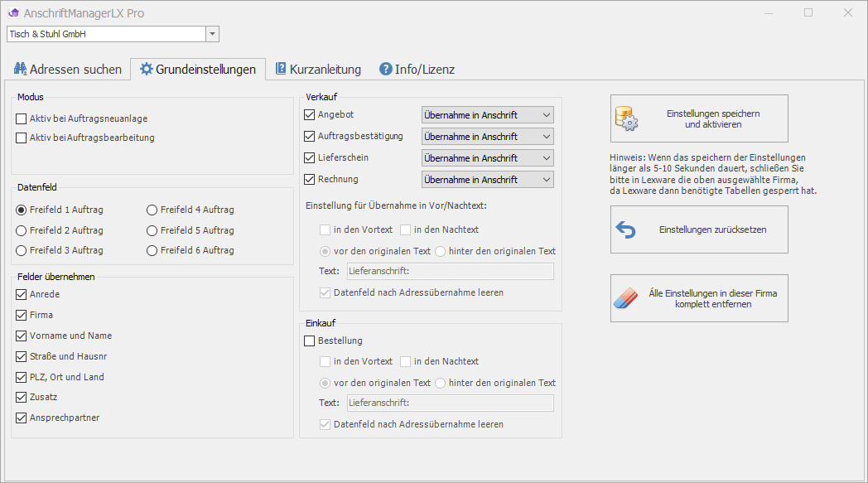Click the eraser icon to remove all settings
Viewport: 868px width, 483px height.
tap(627, 298)
